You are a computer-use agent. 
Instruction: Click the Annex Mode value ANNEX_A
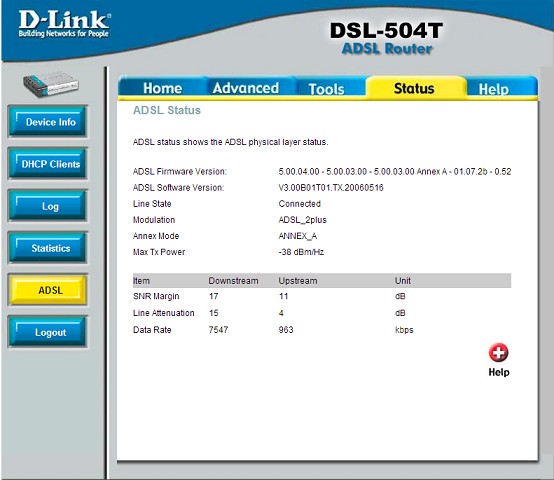[x=297, y=236]
